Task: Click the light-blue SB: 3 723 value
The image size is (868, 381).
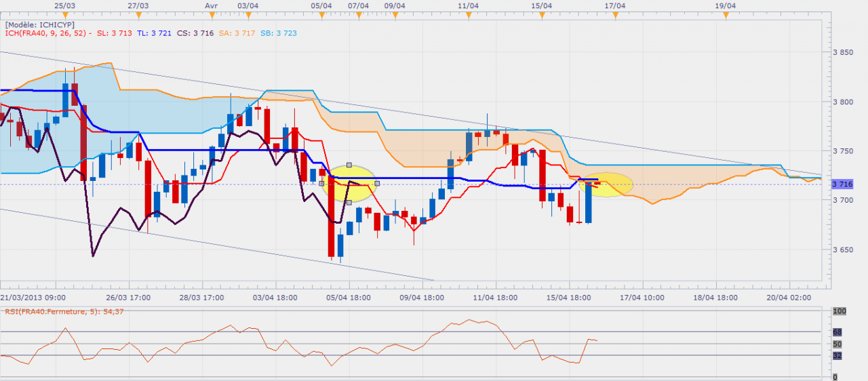Action: pos(278,33)
